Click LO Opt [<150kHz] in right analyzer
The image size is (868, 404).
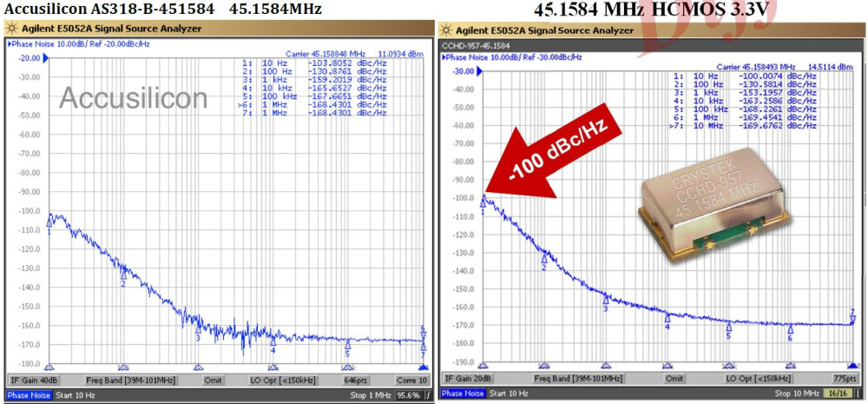click(757, 378)
